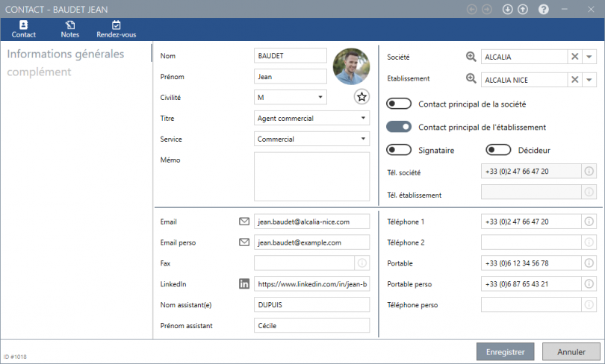Select Informations générales section
Image resolution: width=605 pixels, height=364 pixels.
[66, 54]
